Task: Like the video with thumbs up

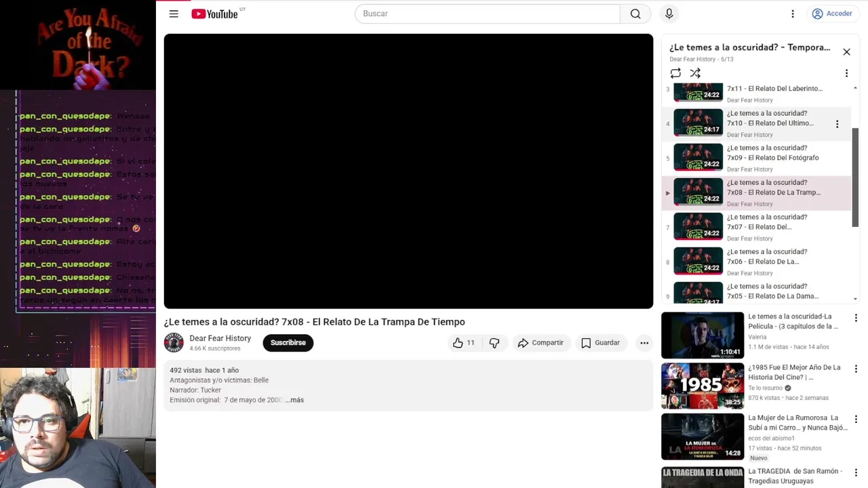Action: point(465,343)
